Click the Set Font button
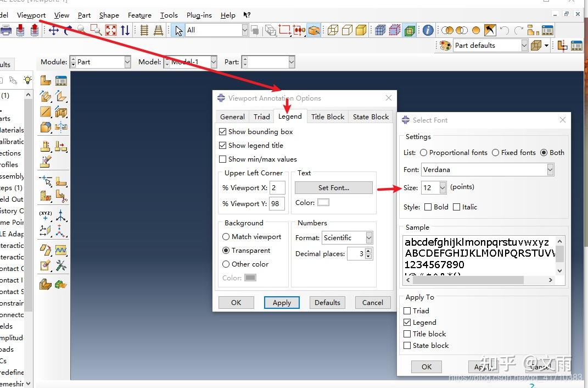The height and width of the screenshot is (388, 588). coord(333,187)
